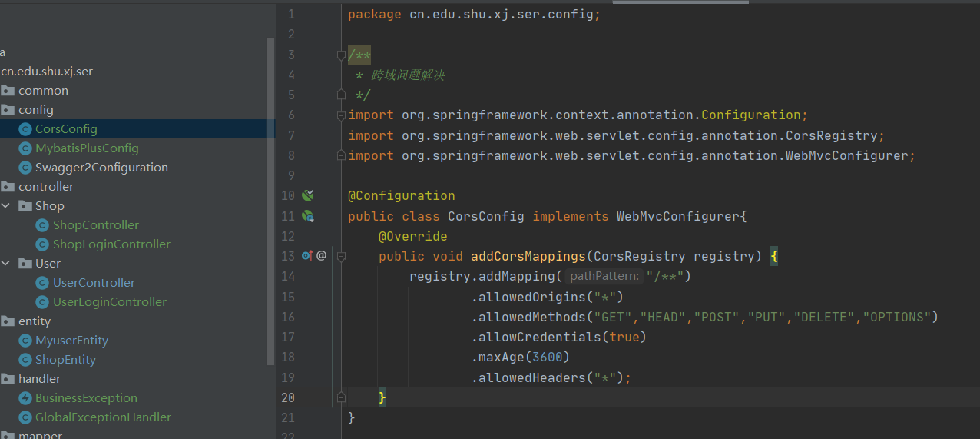Click the 3600 value in maxAge

coord(548,357)
